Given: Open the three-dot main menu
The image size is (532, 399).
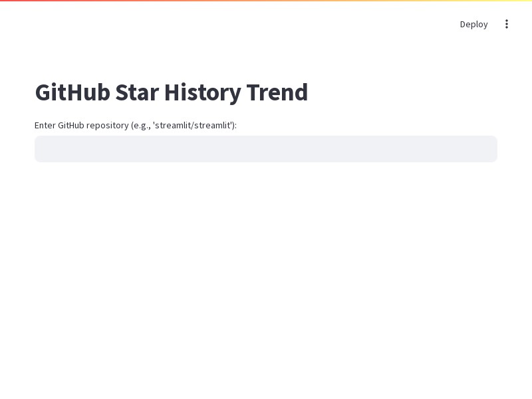Looking at the screenshot, I should coord(506,24).
